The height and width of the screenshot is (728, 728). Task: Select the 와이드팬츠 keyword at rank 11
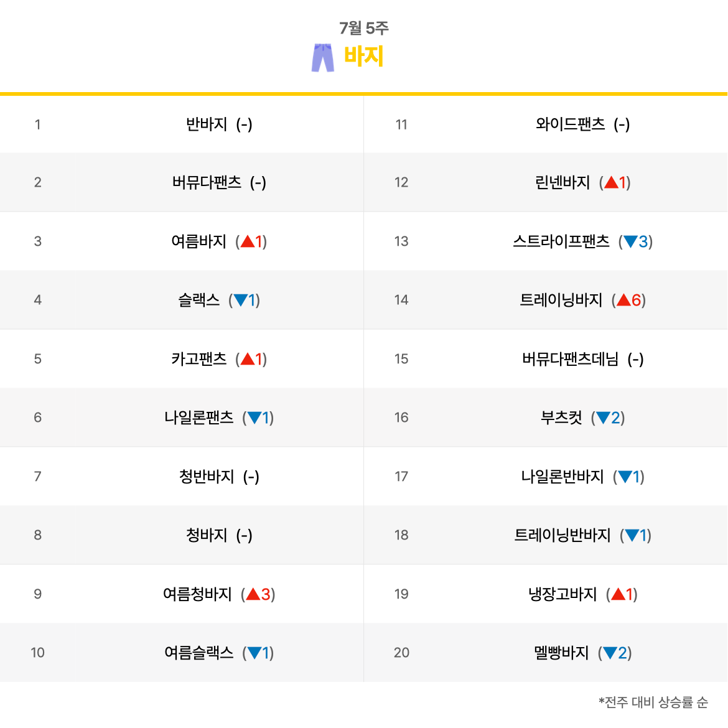pyautogui.click(x=570, y=124)
